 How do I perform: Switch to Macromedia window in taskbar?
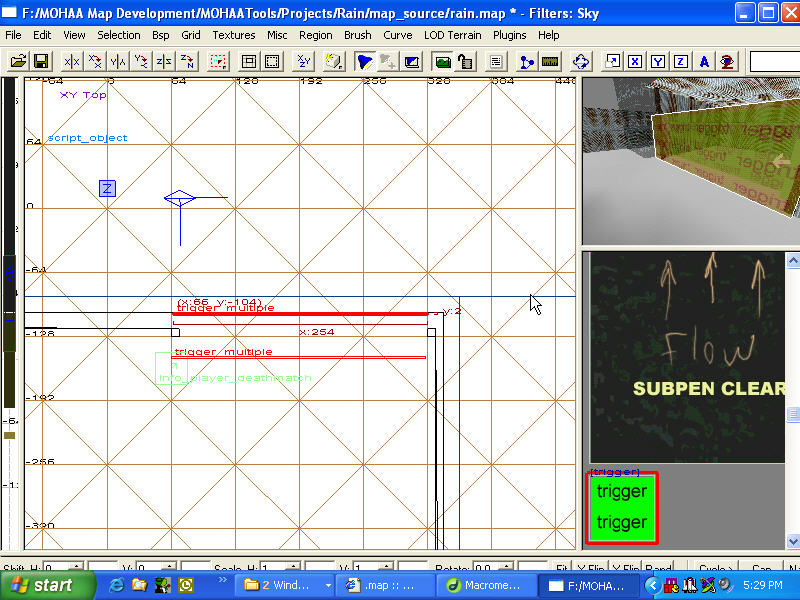point(484,585)
